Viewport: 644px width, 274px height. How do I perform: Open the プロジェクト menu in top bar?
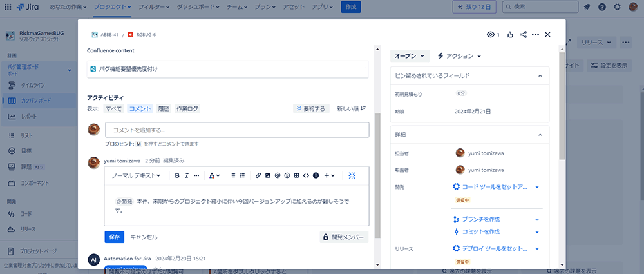pos(112,7)
